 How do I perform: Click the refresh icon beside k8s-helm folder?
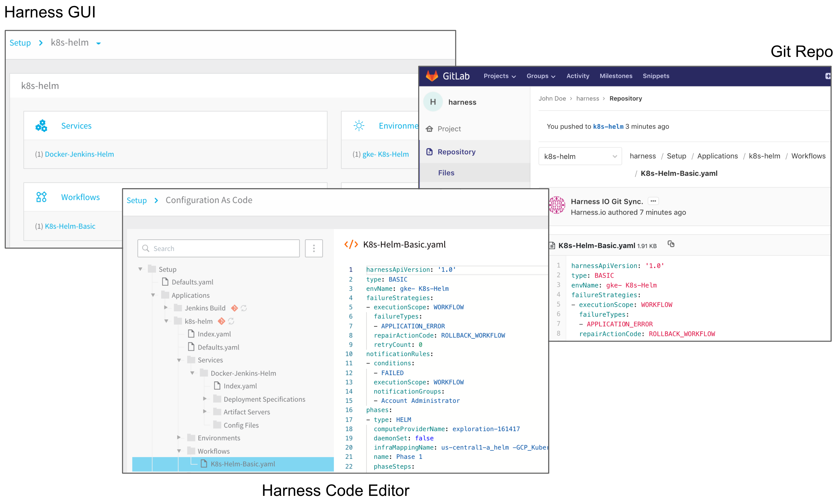coord(231,321)
